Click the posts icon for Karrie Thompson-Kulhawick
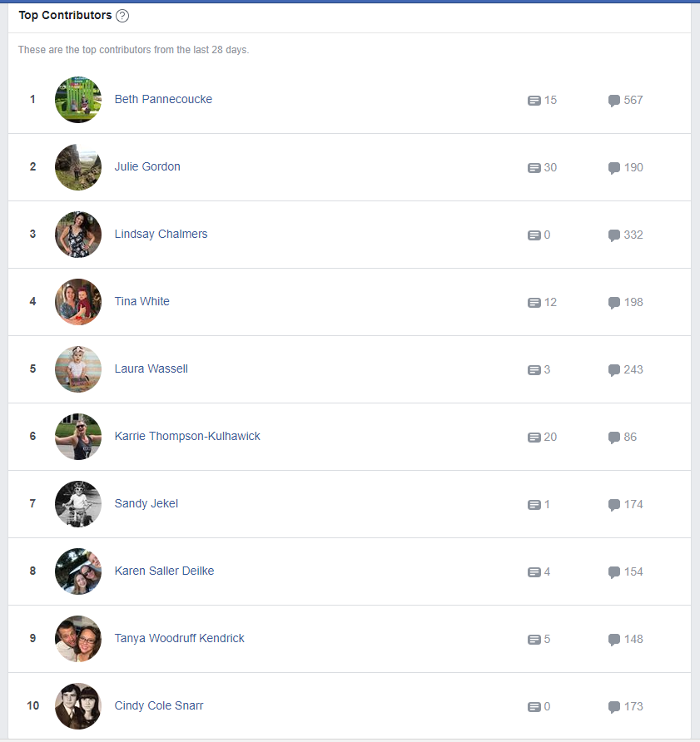The image size is (700, 742). pos(534,438)
